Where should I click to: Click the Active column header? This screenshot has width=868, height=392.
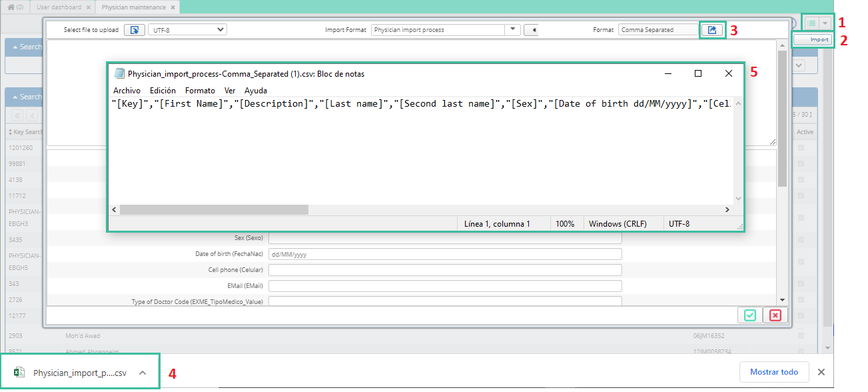805,132
